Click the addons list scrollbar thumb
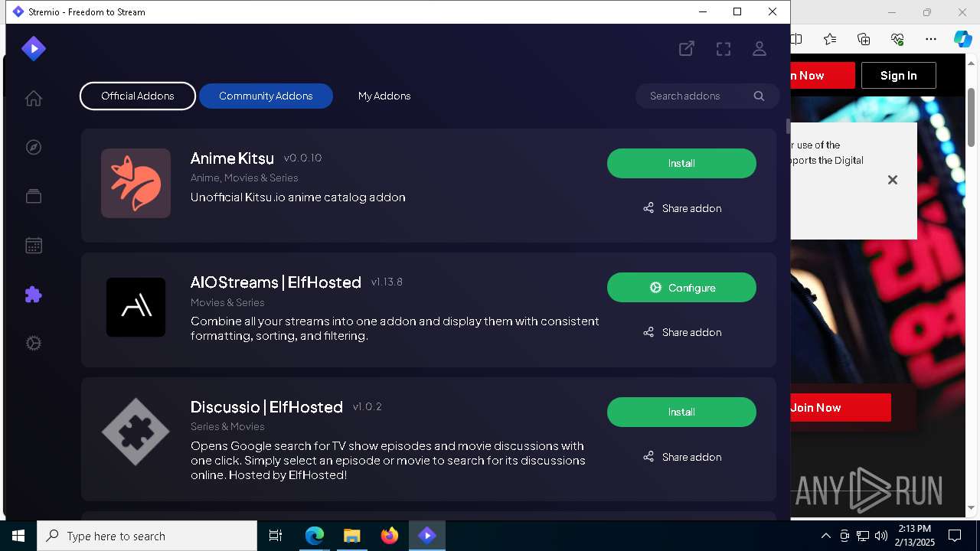The width and height of the screenshot is (980, 551). [787, 126]
